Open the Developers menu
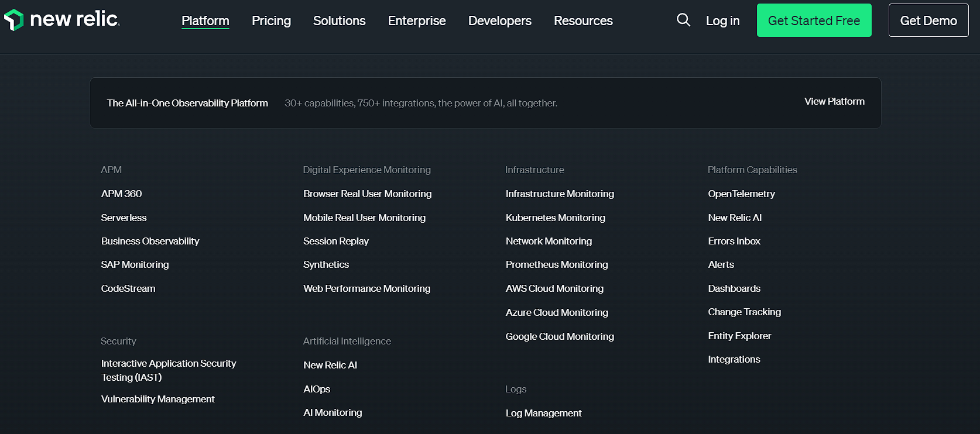980x434 pixels. (500, 20)
